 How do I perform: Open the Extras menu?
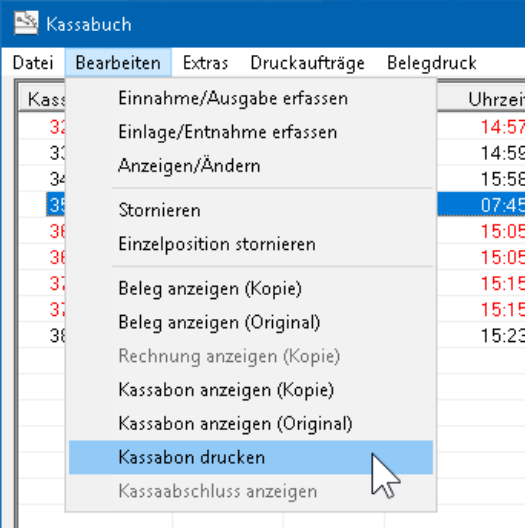[205, 63]
